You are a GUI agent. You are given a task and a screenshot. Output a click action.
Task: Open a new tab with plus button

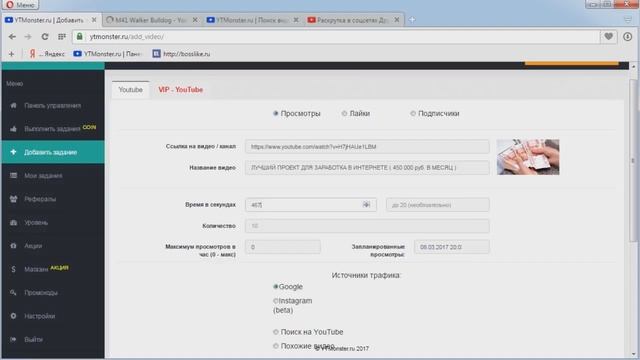(x=412, y=20)
